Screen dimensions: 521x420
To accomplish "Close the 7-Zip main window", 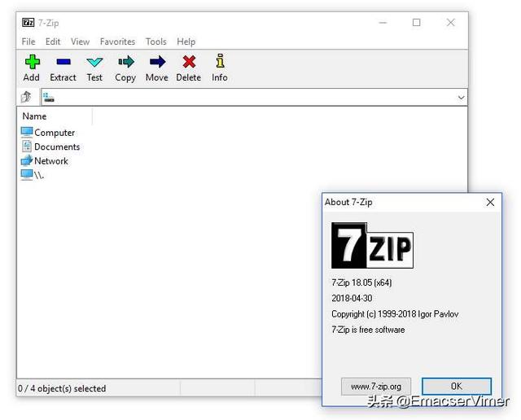I will [450, 23].
